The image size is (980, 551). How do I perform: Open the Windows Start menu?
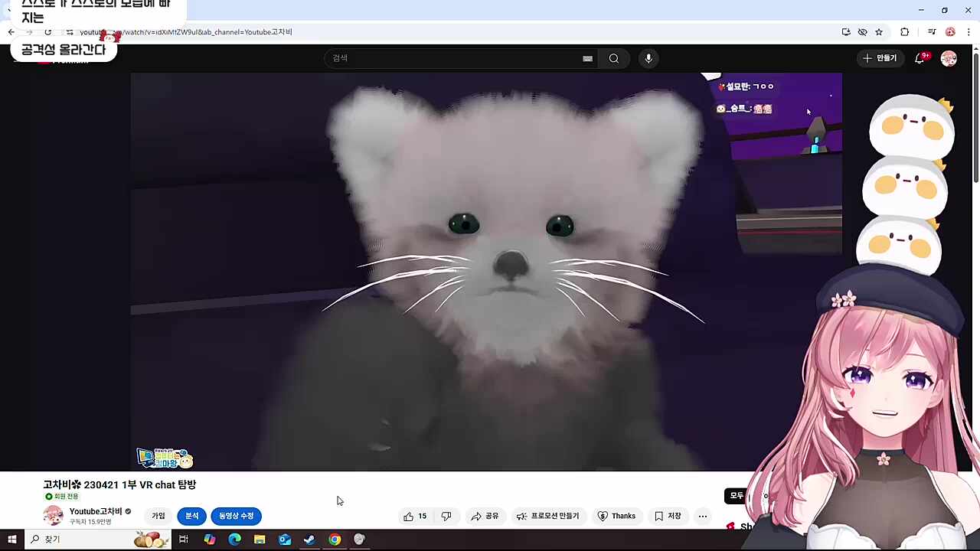click(11, 540)
